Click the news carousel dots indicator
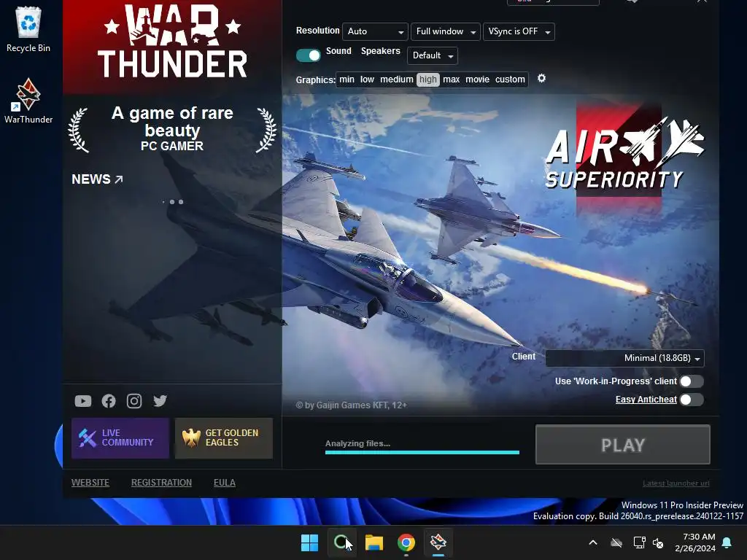This screenshot has width=747, height=560. [x=172, y=202]
